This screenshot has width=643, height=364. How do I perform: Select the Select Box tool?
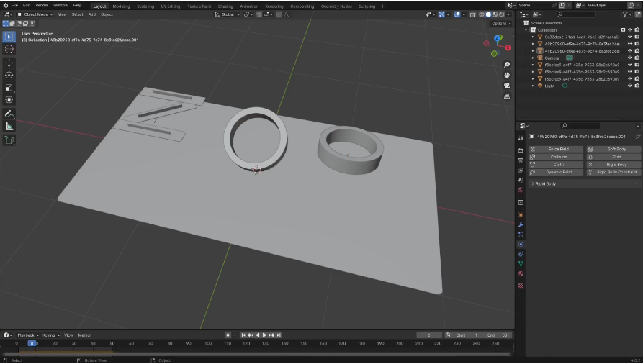click(x=9, y=37)
